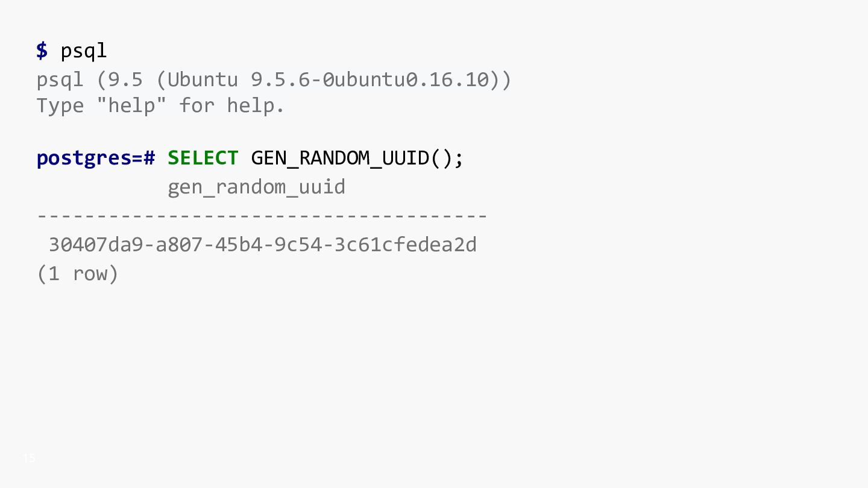Click the final UUID segment 3c61cfedea2d
Screen dimensions: 868x488
[405, 245]
